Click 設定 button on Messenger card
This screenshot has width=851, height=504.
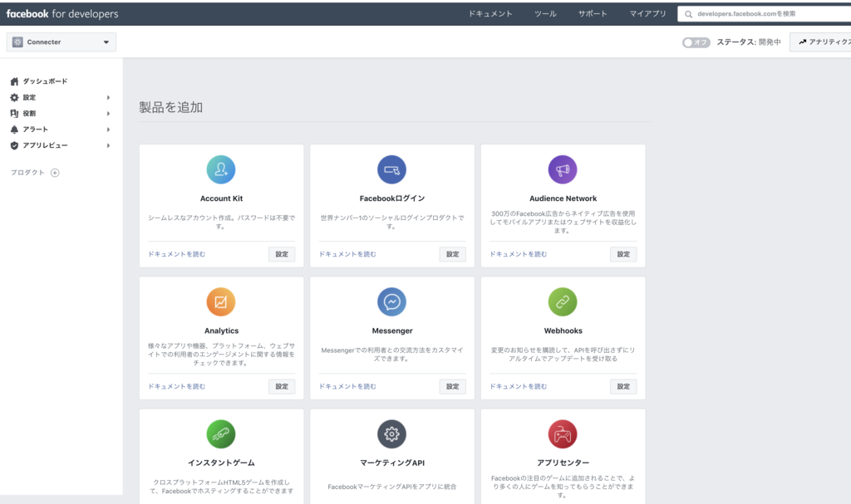click(x=453, y=386)
